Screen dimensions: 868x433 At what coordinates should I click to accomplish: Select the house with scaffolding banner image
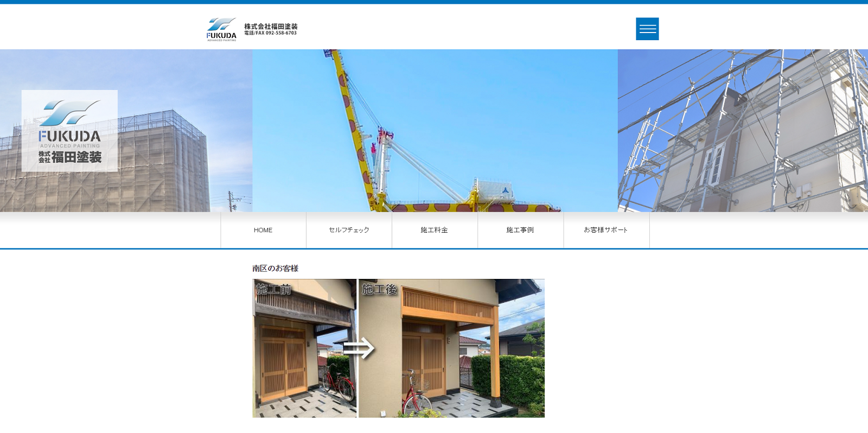pyautogui.click(x=742, y=130)
